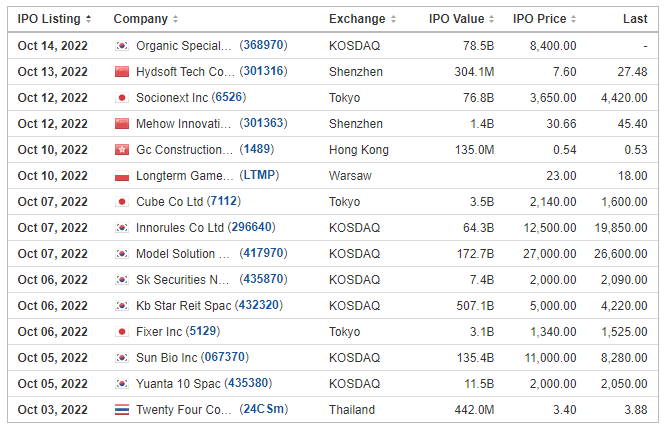The height and width of the screenshot is (431, 665).
Task: Click South Korea flag beside Kb Star Reit Spac
Action: pos(122,305)
